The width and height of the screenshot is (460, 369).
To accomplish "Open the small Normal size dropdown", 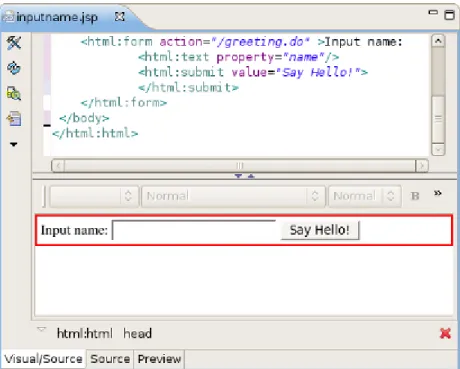I will tap(365, 196).
